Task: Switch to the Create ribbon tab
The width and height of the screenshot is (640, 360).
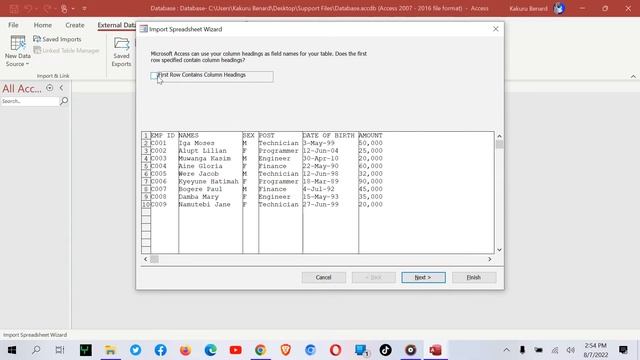Action: [75, 25]
